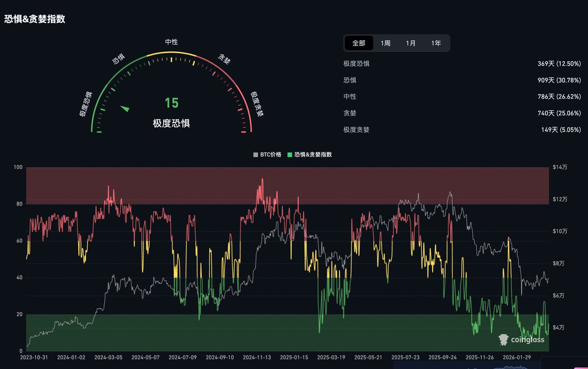Toggle the BTC价格 legend series
Screen dimensions: 588x369
point(267,154)
